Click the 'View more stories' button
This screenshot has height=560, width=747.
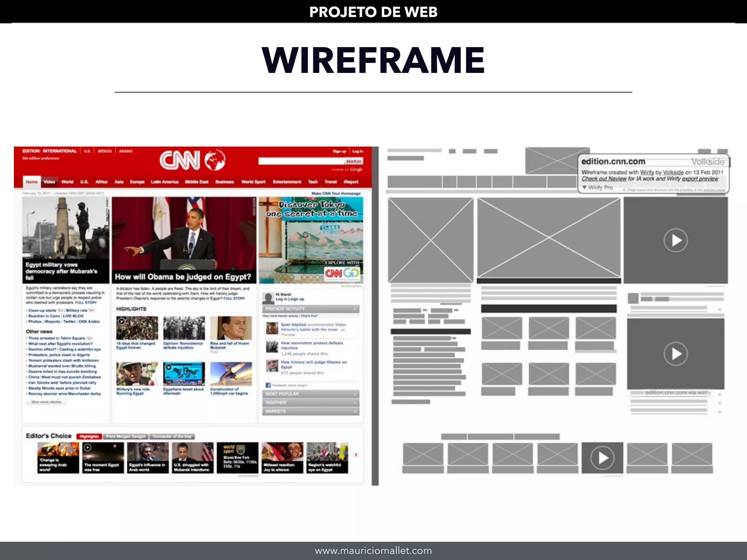click(46, 402)
